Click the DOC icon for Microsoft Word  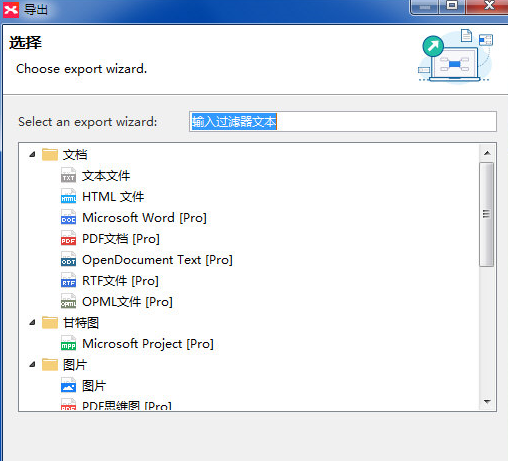[68, 217]
